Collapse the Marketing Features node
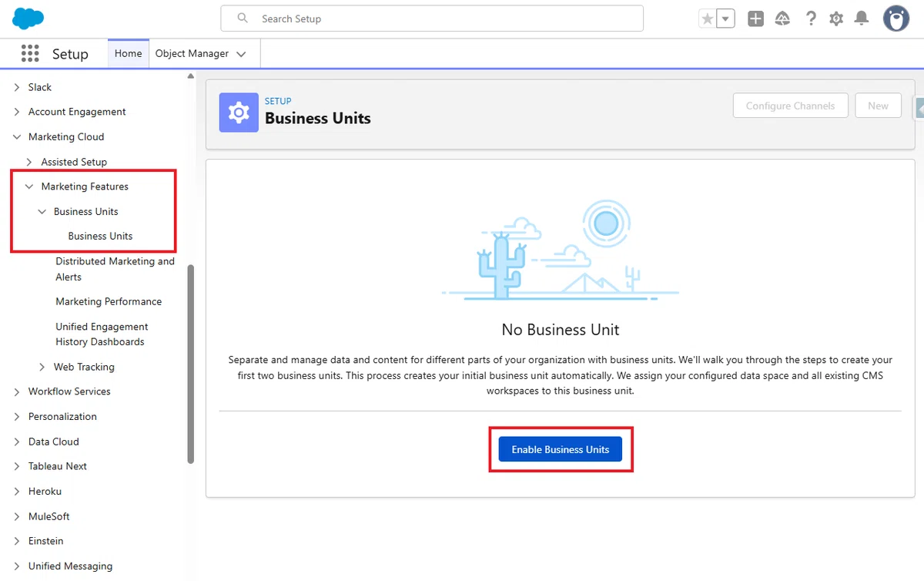Screen dimensions: 924x581 29,186
